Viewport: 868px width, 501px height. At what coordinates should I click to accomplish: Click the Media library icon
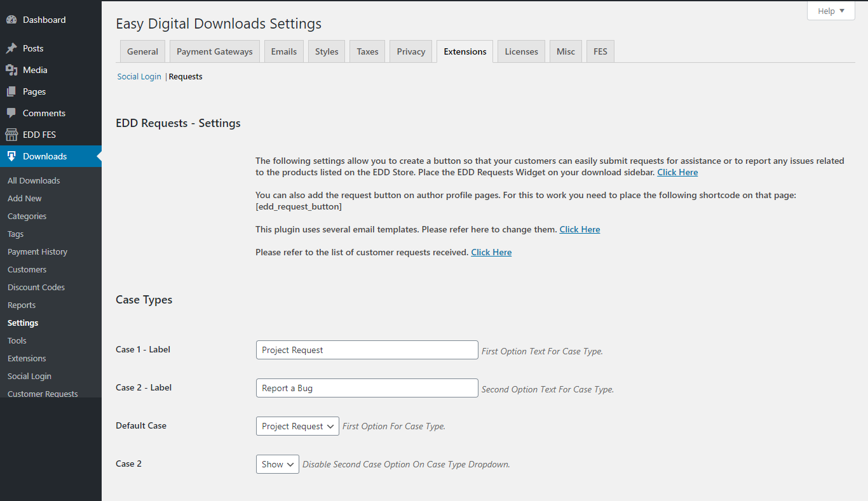[x=11, y=70]
